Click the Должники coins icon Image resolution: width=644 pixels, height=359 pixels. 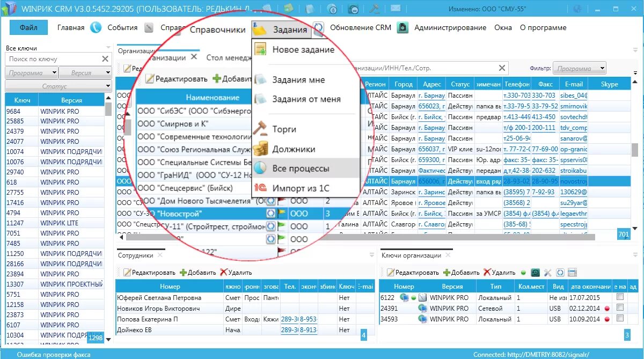pos(260,149)
